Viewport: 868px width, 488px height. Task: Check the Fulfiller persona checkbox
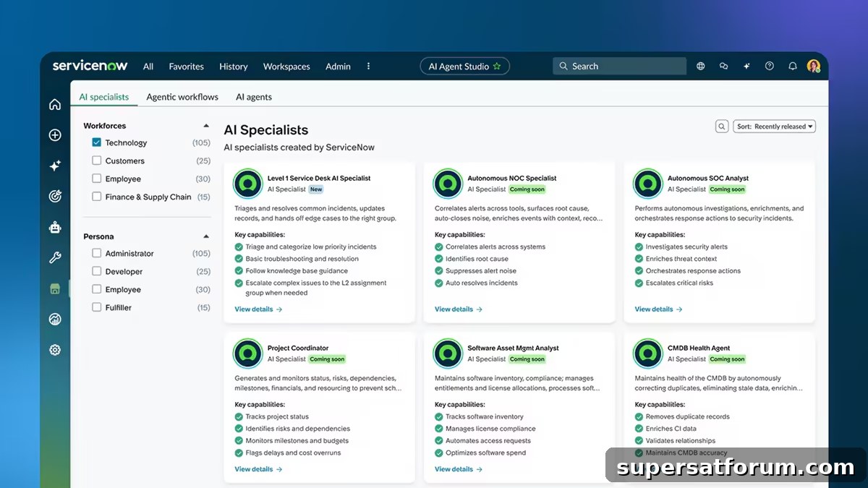coord(97,307)
